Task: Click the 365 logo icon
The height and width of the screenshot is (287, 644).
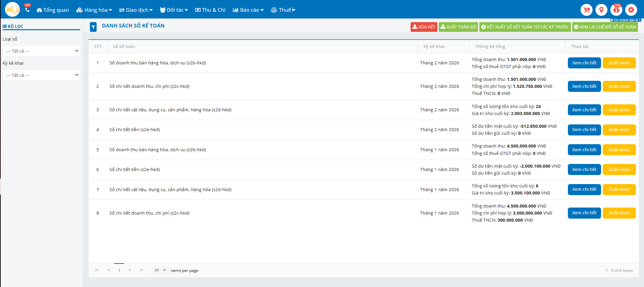Action: pos(12,9)
